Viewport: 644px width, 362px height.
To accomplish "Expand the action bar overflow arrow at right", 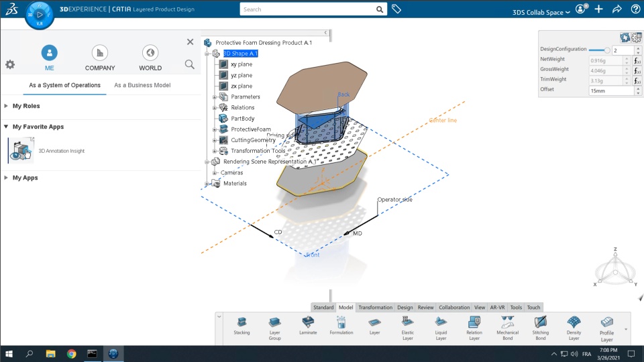I will coord(626,329).
